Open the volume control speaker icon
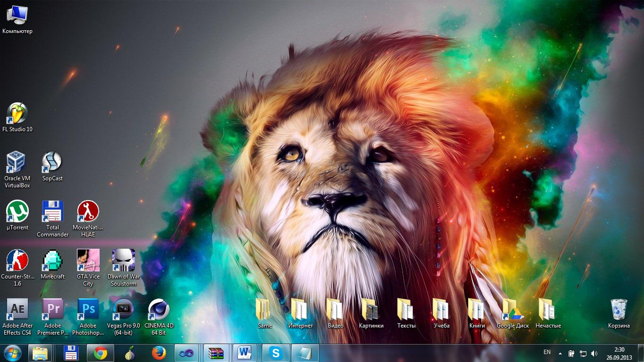 click(x=594, y=354)
